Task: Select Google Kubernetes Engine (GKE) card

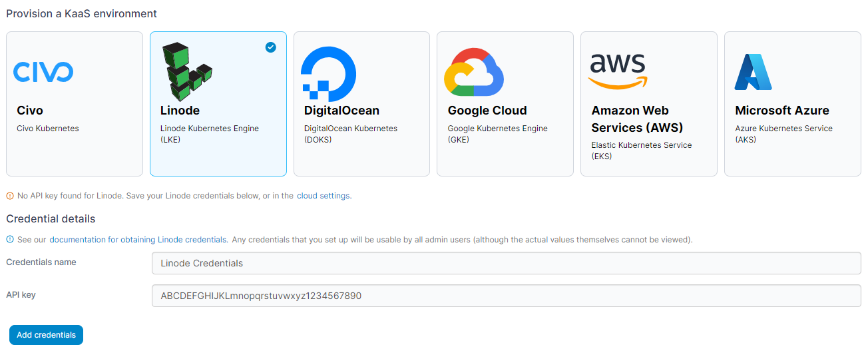Action: click(x=505, y=104)
